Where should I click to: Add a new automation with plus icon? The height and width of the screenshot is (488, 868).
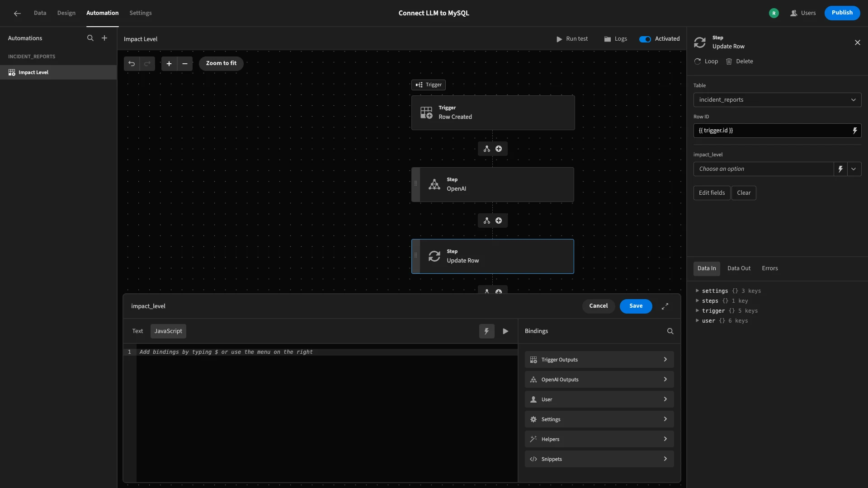click(x=104, y=38)
